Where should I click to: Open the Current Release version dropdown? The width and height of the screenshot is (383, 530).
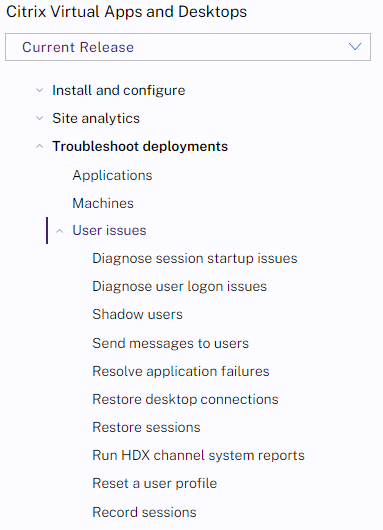[188, 47]
